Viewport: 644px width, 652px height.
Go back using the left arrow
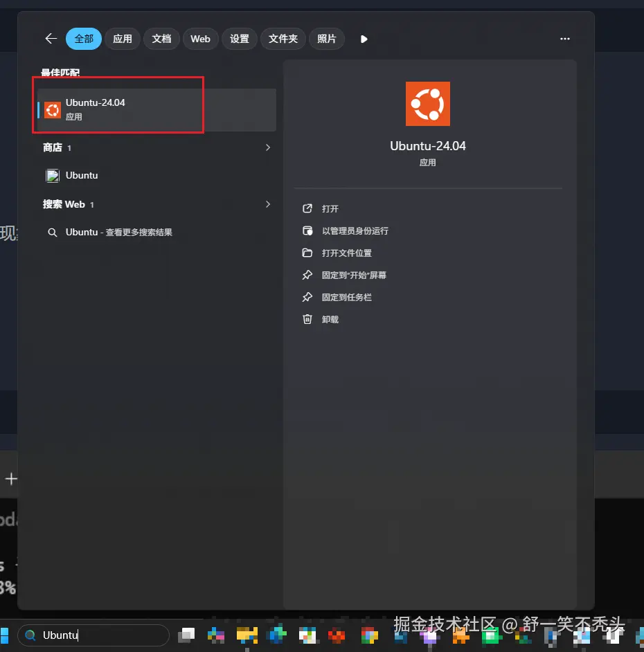pyautogui.click(x=51, y=39)
